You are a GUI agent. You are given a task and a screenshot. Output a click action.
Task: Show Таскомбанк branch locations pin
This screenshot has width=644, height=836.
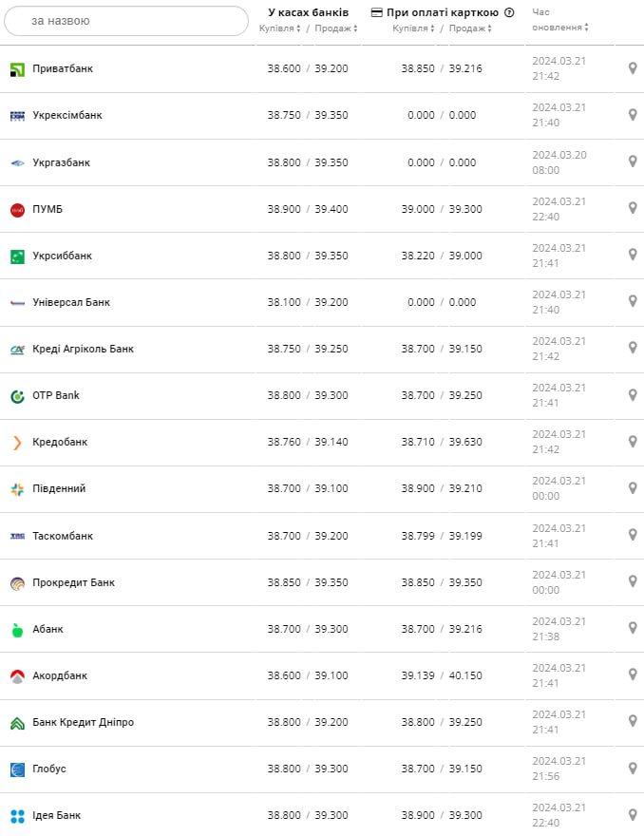[633, 535]
